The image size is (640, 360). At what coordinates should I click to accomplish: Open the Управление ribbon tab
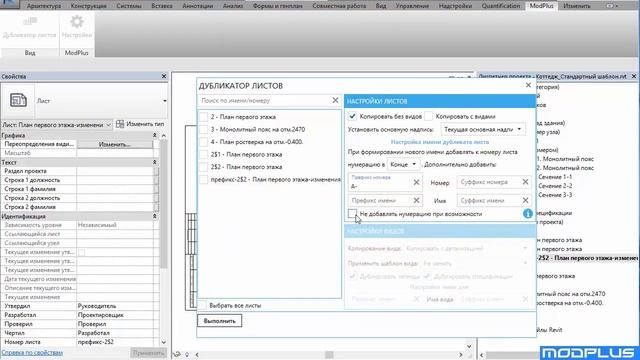tap(412, 6)
